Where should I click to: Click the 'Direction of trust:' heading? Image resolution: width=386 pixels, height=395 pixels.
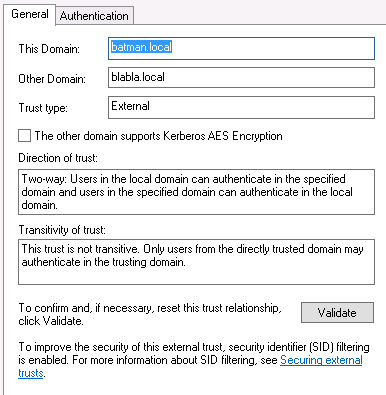58,158
